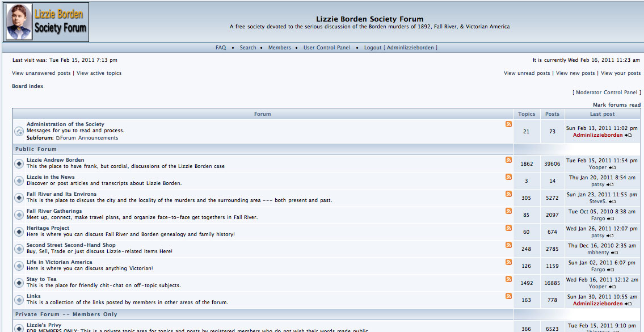Open Second Street Second-Hand Shop forum

pyautogui.click(x=71, y=245)
